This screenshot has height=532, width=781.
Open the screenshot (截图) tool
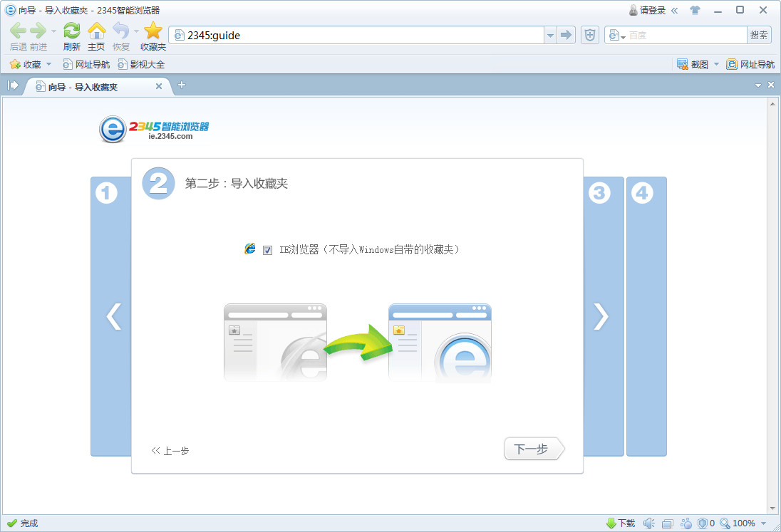coord(693,64)
